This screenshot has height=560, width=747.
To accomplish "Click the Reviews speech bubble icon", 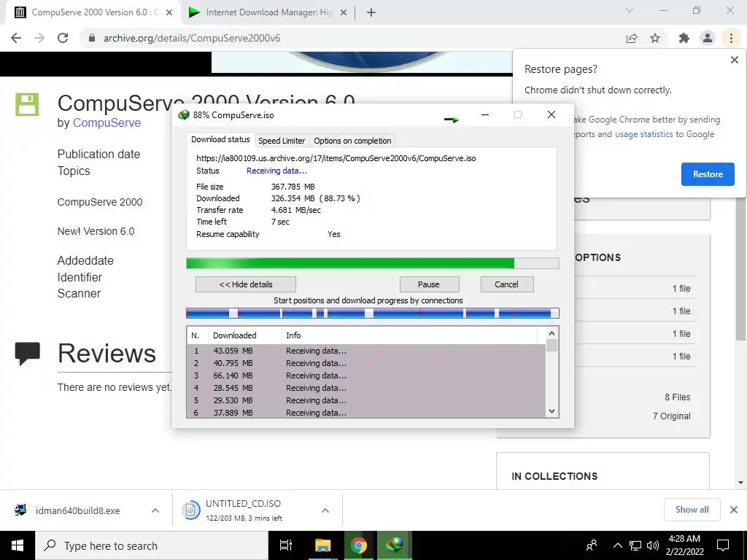I will pyautogui.click(x=27, y=354).
